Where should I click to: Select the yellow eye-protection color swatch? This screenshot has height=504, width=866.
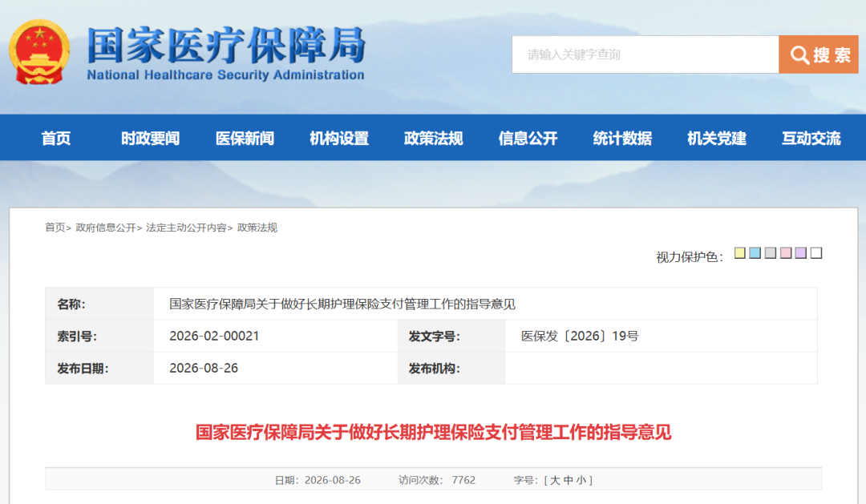click(x=740, y=253)
